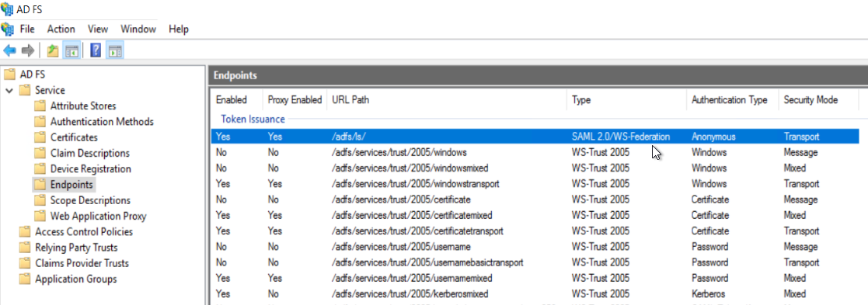This screenshot has height=305, width=868.
Task: Click the Forward arrow toolbar icon
Action: pos(28,51)
